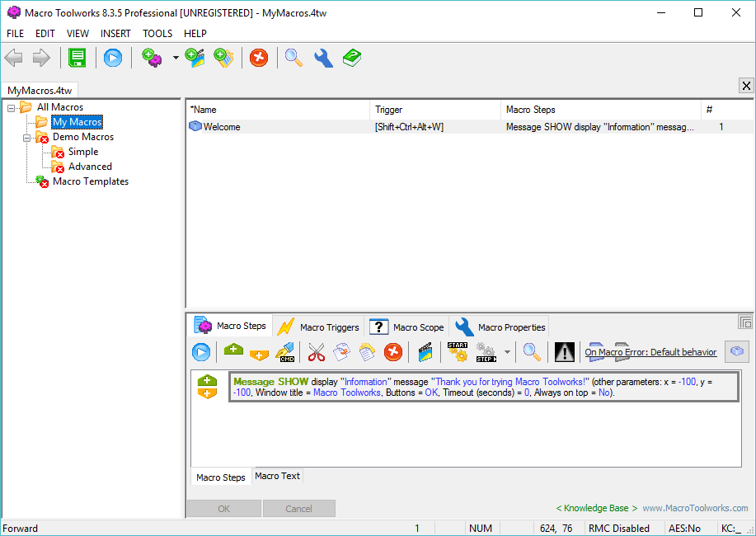This screenshot has height=536, width=756.
Task: Delete step with red X in editor toolbar
Action: [x=393, y=352]
